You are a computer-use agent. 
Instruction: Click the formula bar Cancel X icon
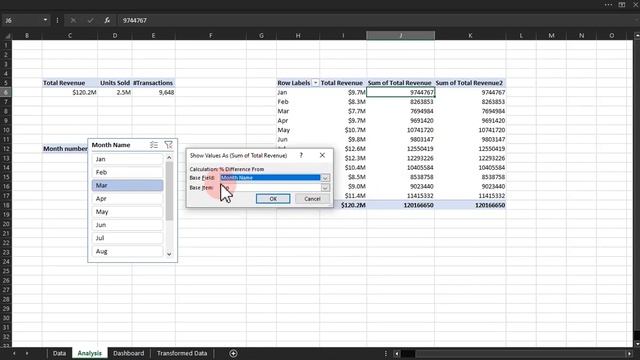(73, 20)
